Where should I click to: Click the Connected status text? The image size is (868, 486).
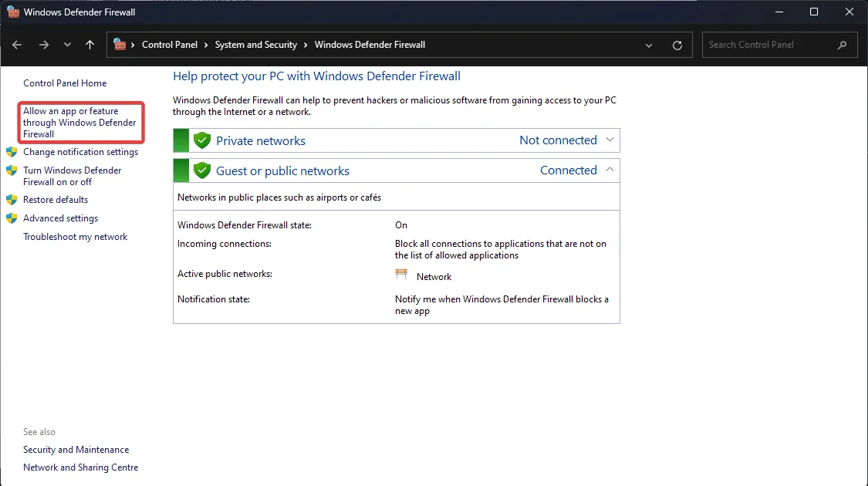pos(569,170)
